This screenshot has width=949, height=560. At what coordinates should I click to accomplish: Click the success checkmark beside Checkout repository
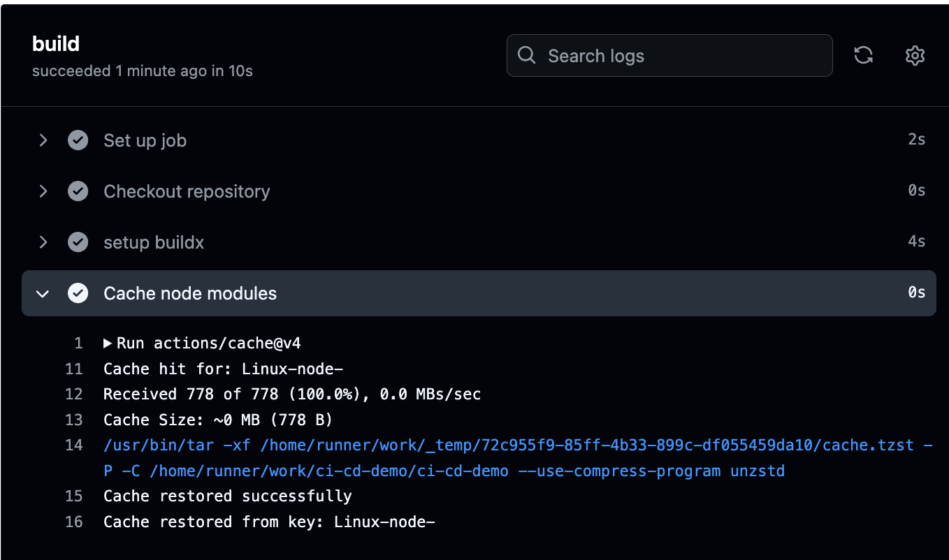(78, 191)
